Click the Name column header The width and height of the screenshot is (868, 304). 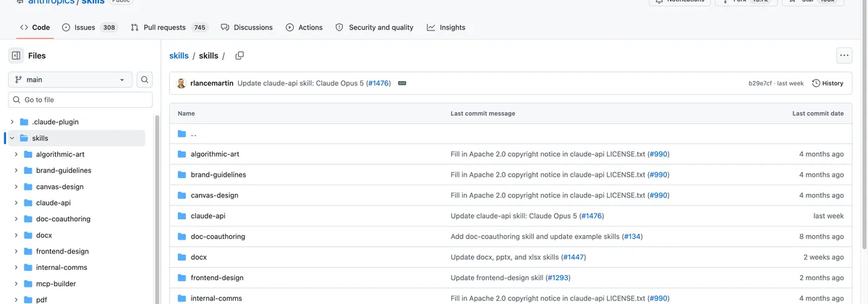point(186,114)
